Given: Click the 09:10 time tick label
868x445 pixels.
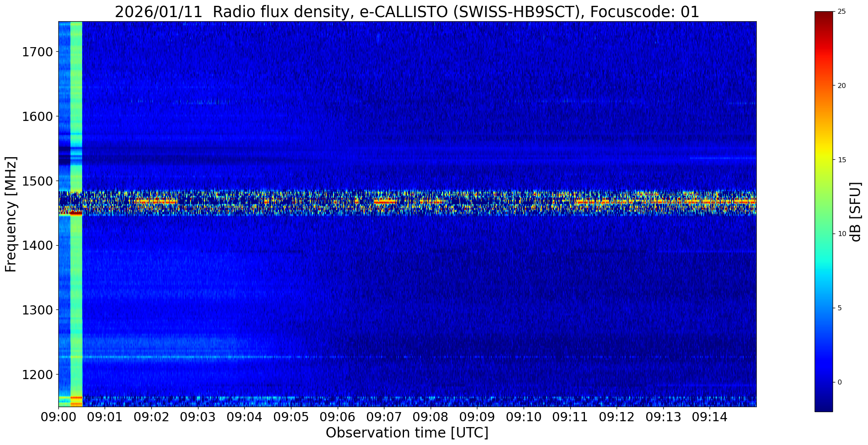Looking at the screenshot, I should pyautogui.click(x=524, y=417).
